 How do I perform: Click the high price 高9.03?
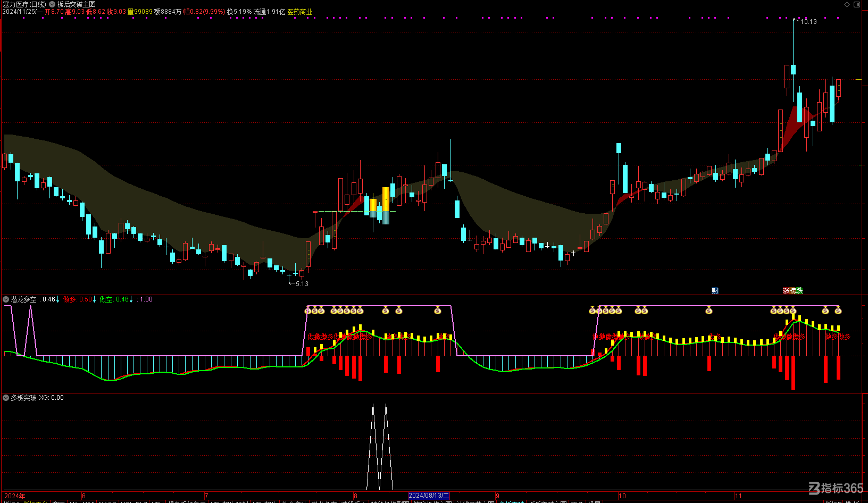tap(75, 12)
